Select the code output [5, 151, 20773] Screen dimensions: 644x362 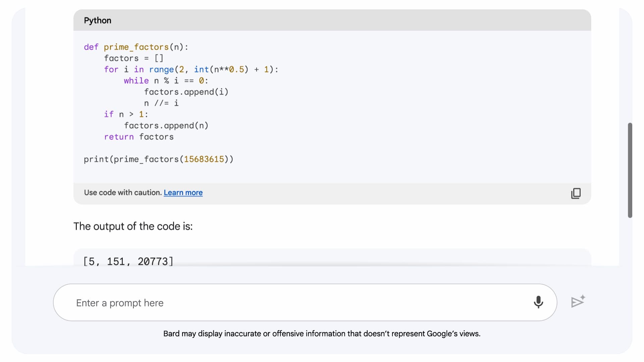click(128, 261)
